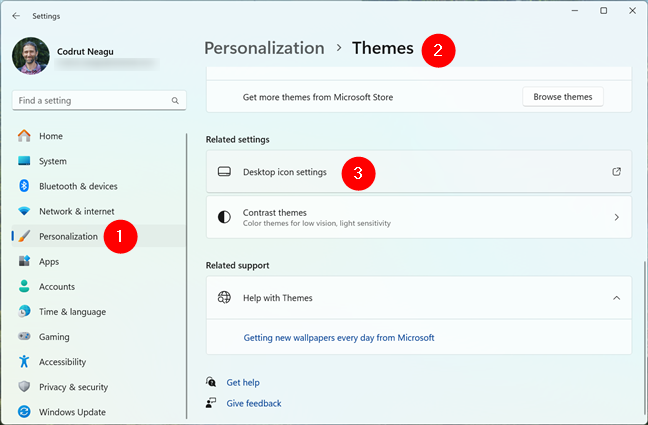Open Network & internet settings
648x425 pixels.
99,211
